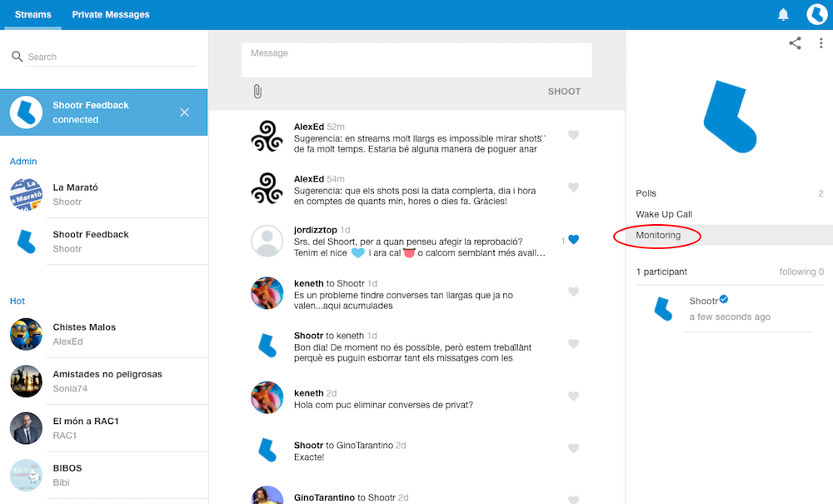Click the connected Shootr Feedback avatar
Screen dimensions: 833x504
coord(26,112)
